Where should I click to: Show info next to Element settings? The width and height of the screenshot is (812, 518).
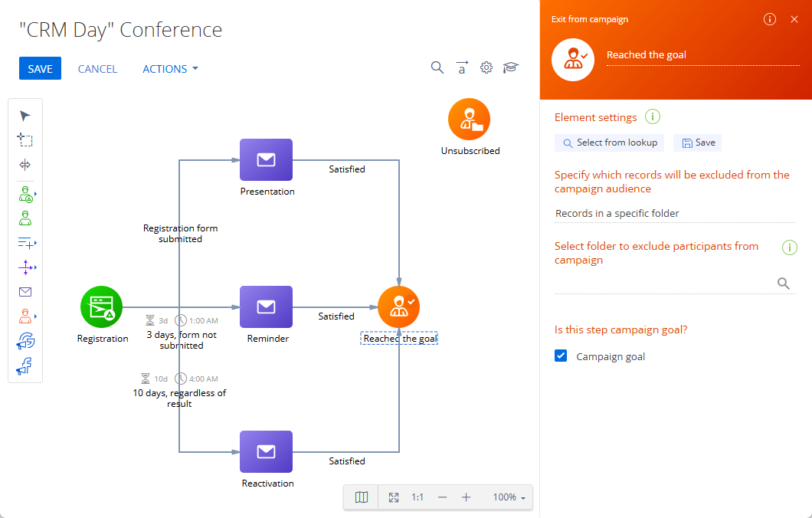(653, 117)
